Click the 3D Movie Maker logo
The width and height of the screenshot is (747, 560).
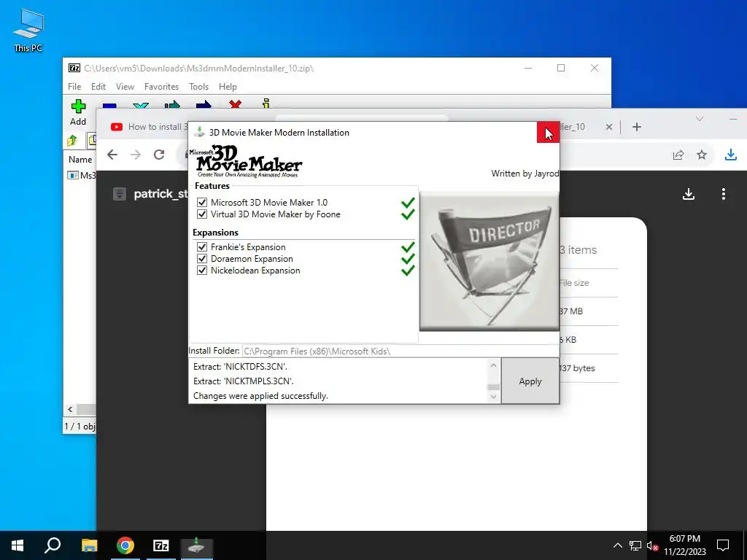pos(247,161)
